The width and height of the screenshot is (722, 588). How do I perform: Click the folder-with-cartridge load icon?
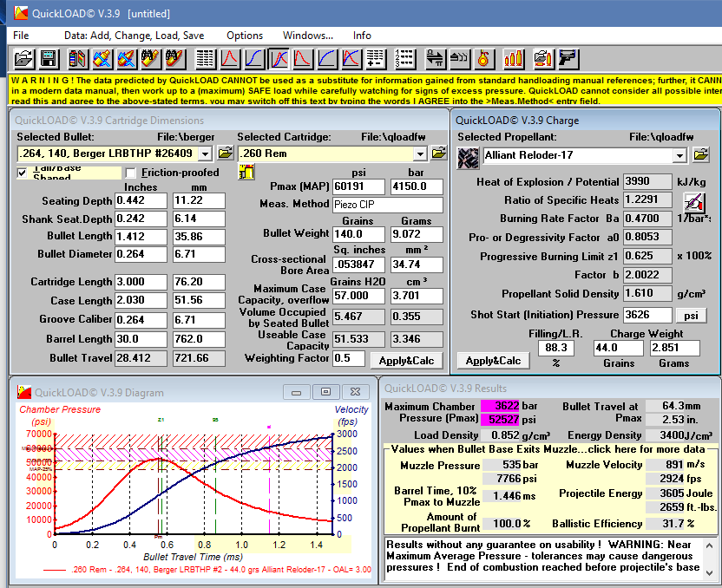coord(543,58)
